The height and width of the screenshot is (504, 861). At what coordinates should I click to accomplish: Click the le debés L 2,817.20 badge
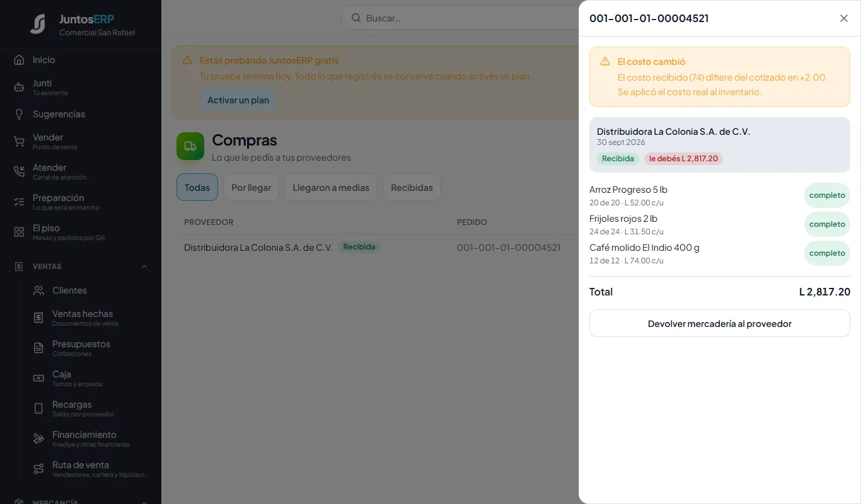pyautogui.click(x=683, y=159)
